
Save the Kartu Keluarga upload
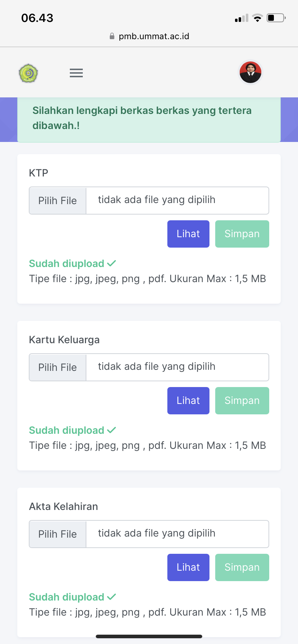point(242,401)
